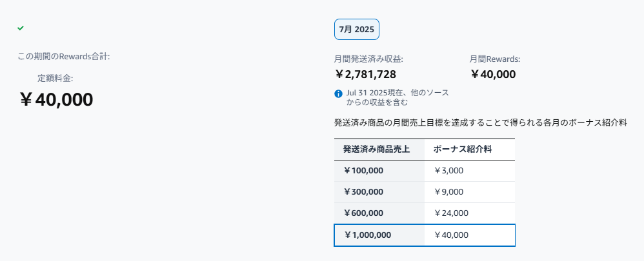
Task: Click the ￥9,000 bonus amount cell
Action: click(x=469, y=192)
